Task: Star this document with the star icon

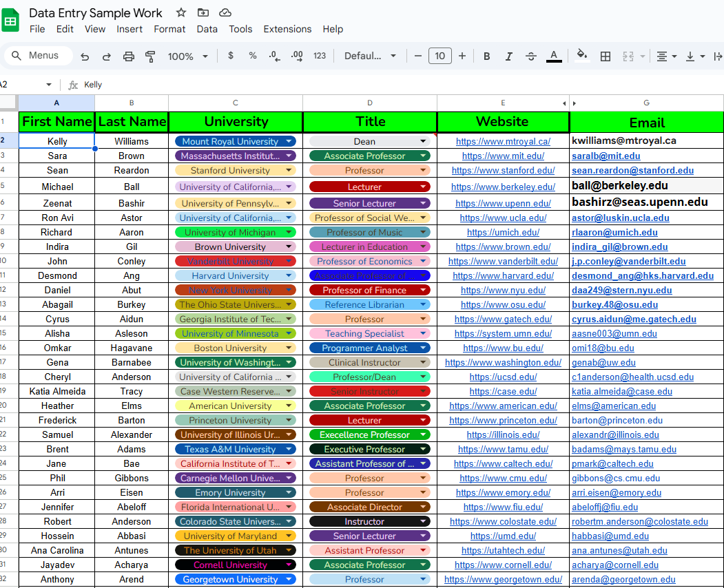Action: [x=181, y=12]
